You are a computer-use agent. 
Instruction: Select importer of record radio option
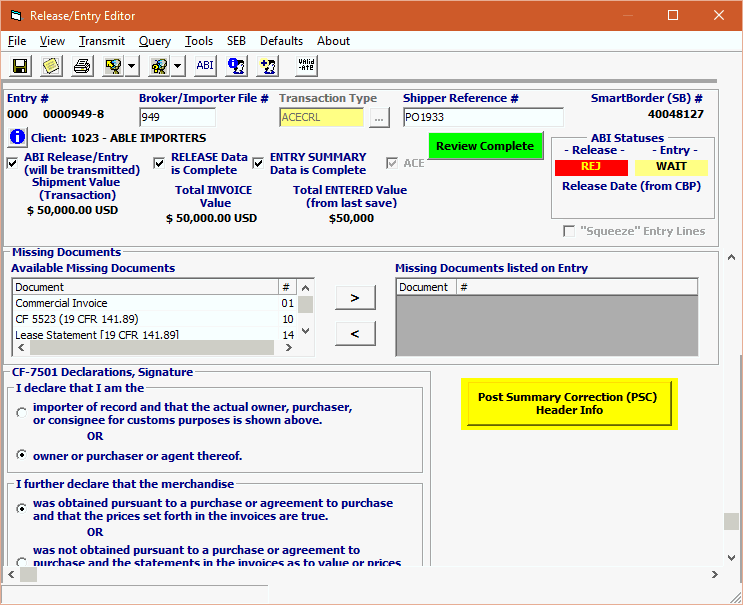(x=22, y=413)
